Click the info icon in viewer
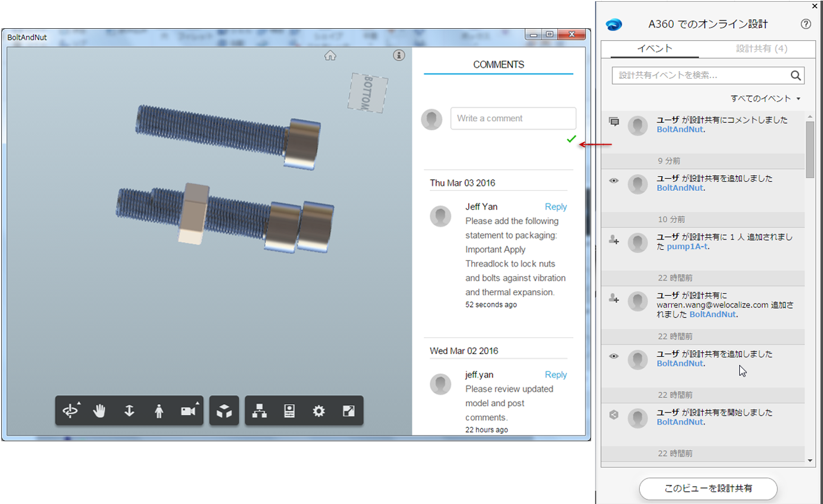Screen dimensions: 823x504 click(x=399, y=56)
